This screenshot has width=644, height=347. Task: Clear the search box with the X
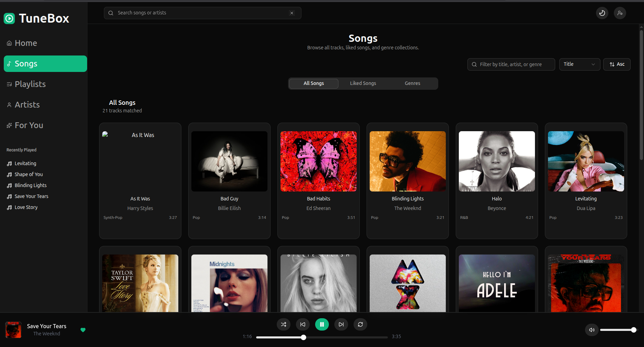pyautogui.click(x=292, y=13)
